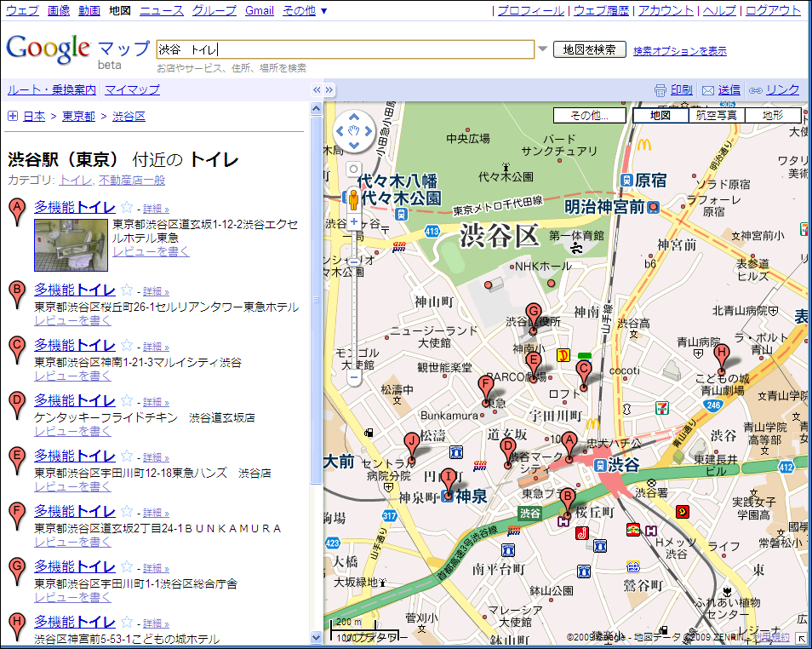Screen dimensions: 812x649
Task: Star the 多機能トイレ result C
Action: (x=126, y=345)
